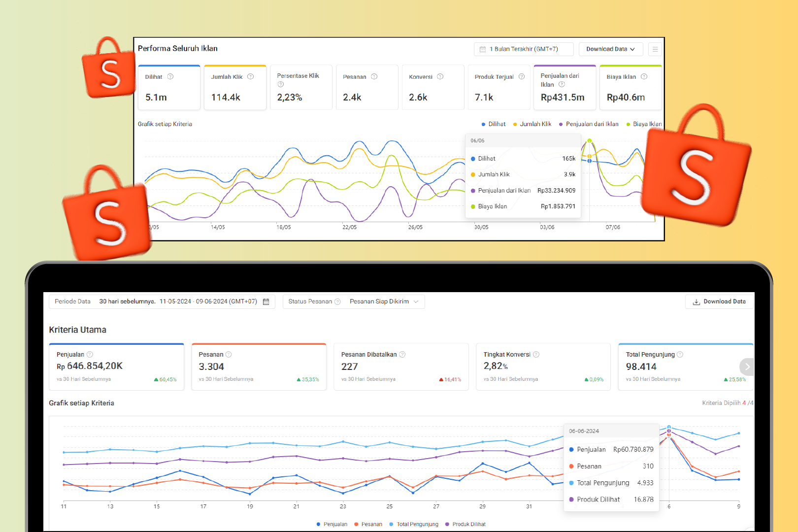Click help icon next to Status Pesanan
This screenshot has width=798, height=532.
tap(337, 301)
